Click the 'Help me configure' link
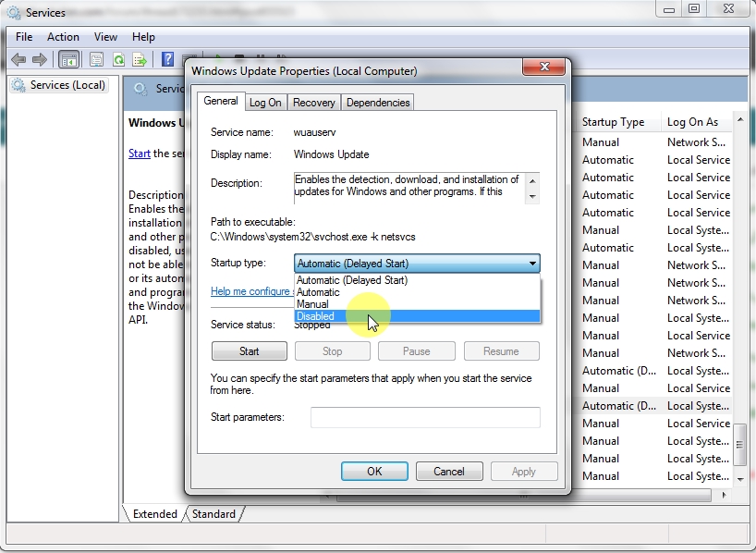The height and width of the screenshot is (553, 756). (x=251, y=291)
